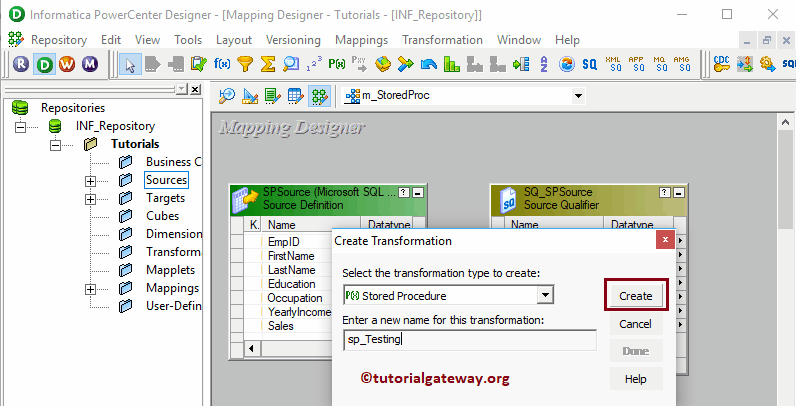796x406 pixels.
Task: Select the green P(x) Stored Procedure icon
Action: (x=337, y=64)
